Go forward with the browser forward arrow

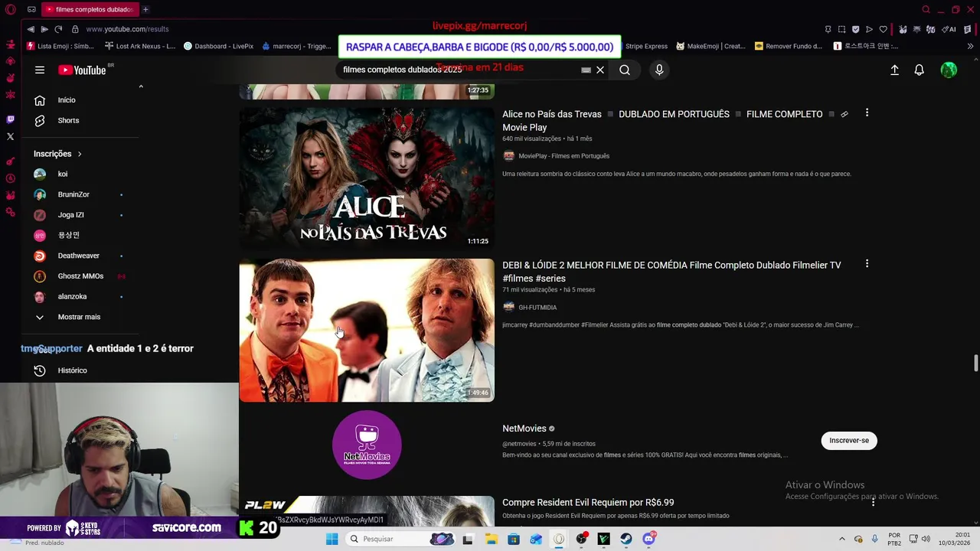point(44,29)
